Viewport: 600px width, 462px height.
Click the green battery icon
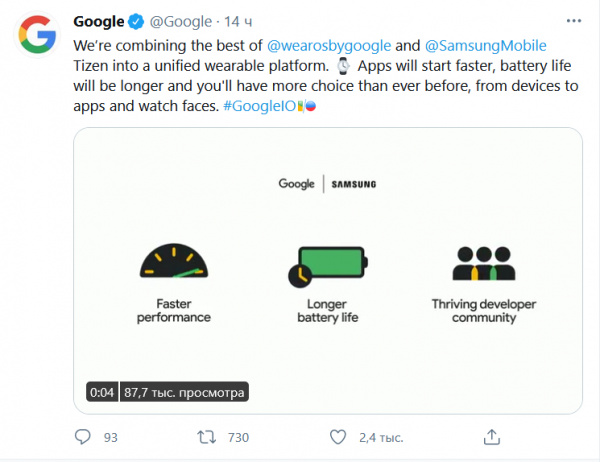[x=326, y=264]
